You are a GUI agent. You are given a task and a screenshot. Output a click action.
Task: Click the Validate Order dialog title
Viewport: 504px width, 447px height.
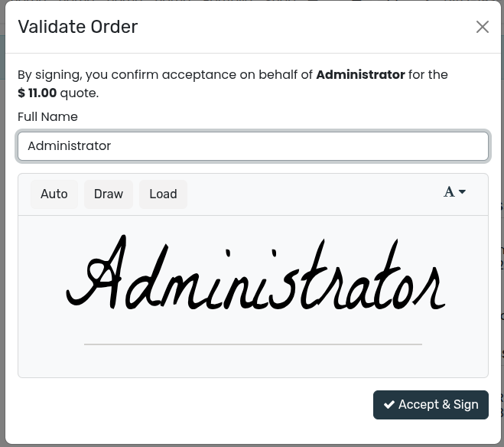78,27
